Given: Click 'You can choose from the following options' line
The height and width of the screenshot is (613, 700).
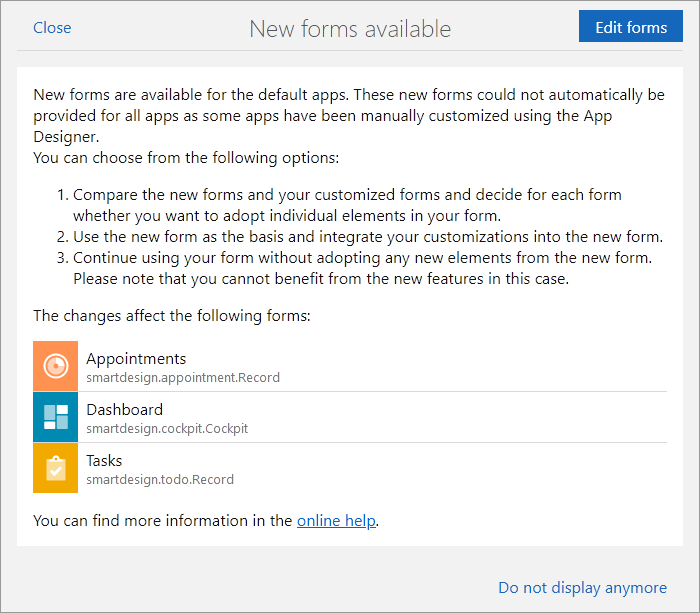Looking at the screenshot, I should pos(186,158).
